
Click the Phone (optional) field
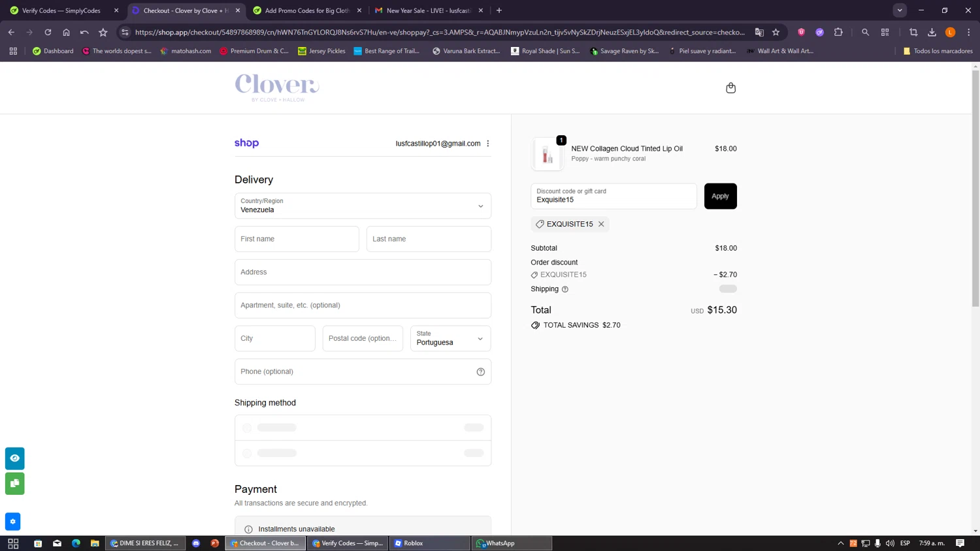pyautogui.click(x=363, y=371)
